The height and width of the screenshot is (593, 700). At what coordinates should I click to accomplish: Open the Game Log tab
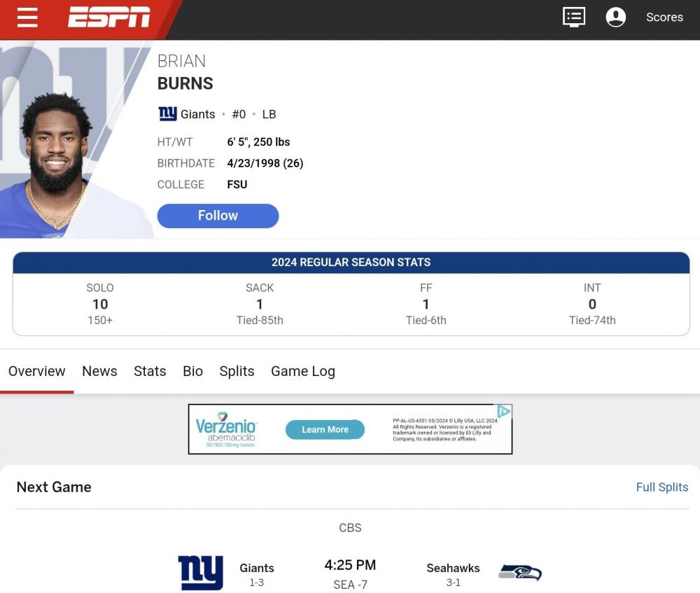(x=302, y=371)
